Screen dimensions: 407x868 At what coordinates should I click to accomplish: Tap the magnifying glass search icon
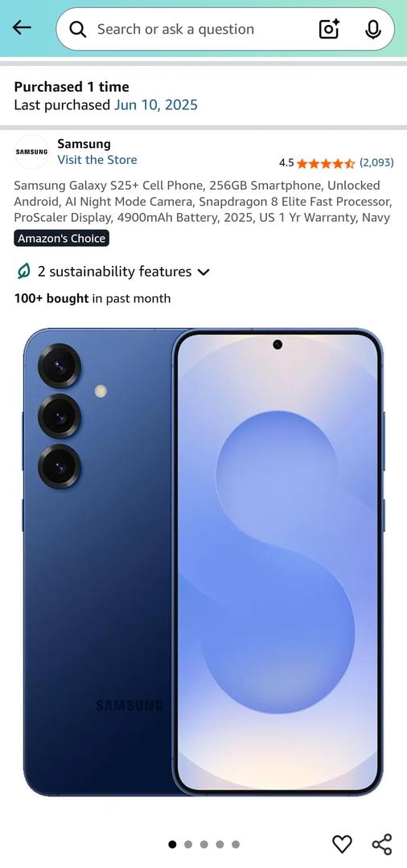pos(77,30)
